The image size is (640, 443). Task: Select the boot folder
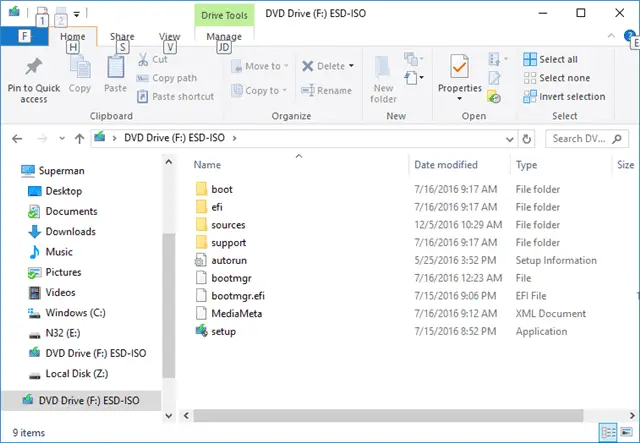tap(222, 189)
